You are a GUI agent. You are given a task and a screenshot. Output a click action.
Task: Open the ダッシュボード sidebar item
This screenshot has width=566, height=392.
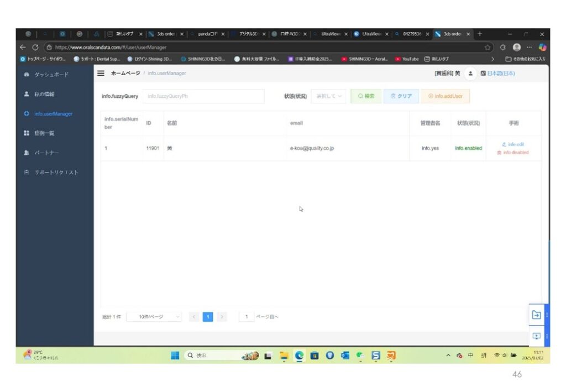tap(52, 74)
